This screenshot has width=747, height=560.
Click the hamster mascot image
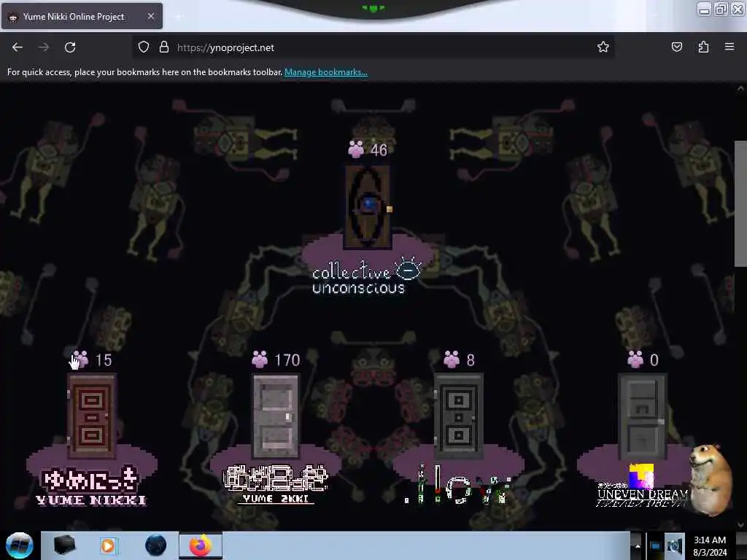[711, 480]
